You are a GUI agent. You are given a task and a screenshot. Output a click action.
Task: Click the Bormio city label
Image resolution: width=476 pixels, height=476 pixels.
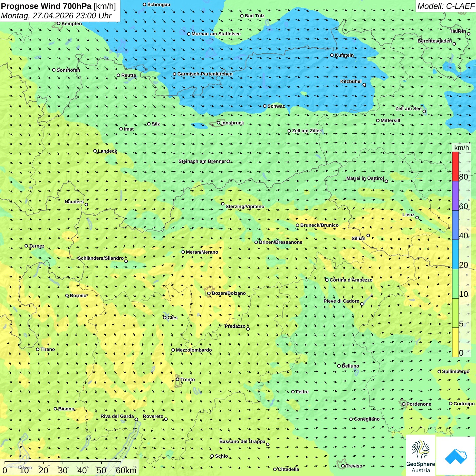(x=78, y=295)
